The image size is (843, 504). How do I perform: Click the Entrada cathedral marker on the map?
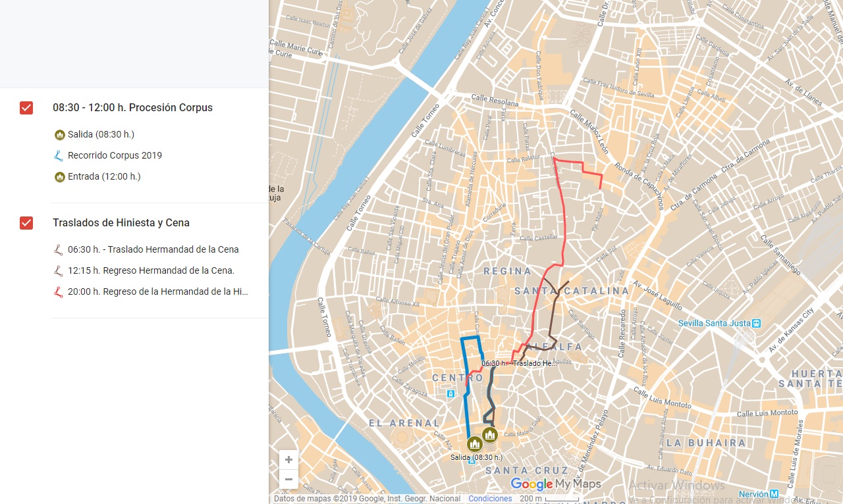[489, 434]
